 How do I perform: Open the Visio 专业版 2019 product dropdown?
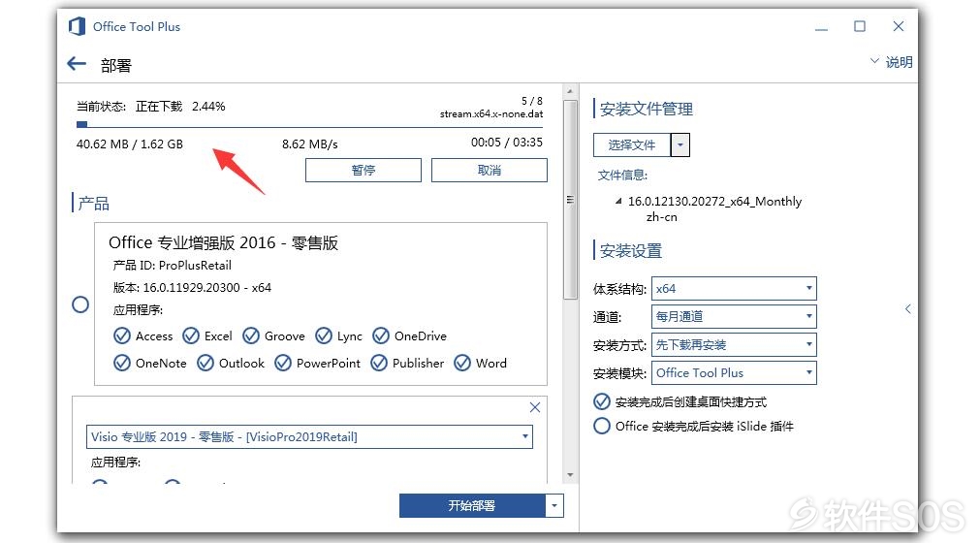[x=309, y=436]
